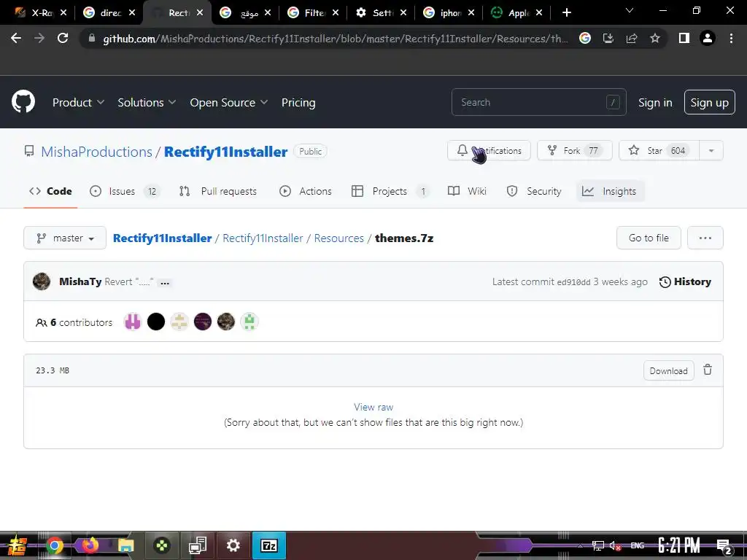Open the Star list dropdown arrow
Viewport: 747px width, 560px height.
pyautogui.click(x=711, y=150)
